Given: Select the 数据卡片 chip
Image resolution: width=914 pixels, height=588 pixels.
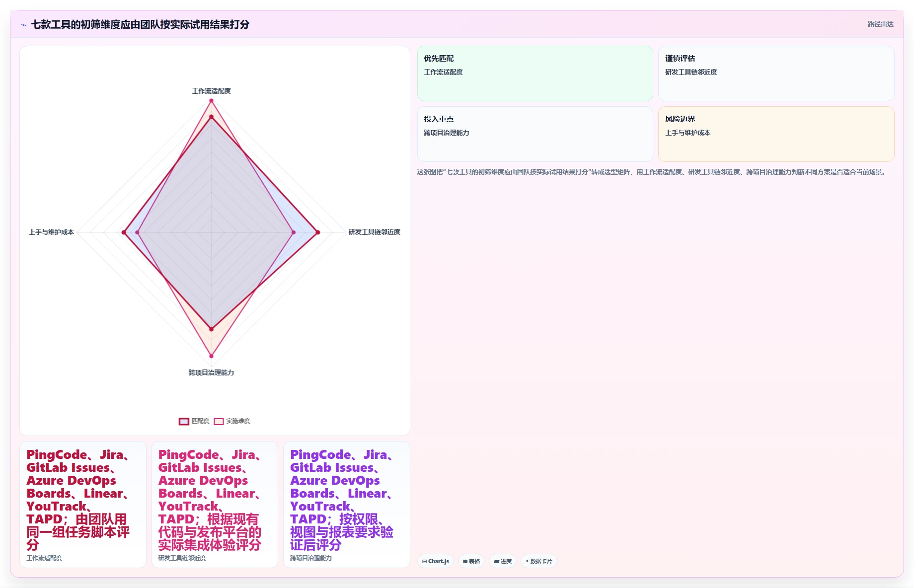Looking at the screenshot, I should [x=539, y=561].
